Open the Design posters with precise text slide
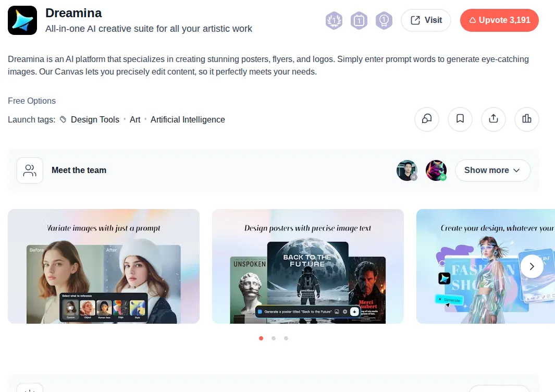This screenshot has width=555, height=392. [x=308, y=266]
